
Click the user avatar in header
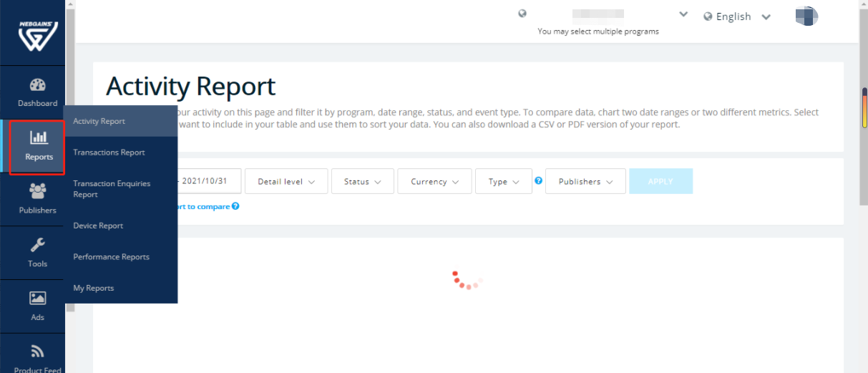click(x=807, y=16)
